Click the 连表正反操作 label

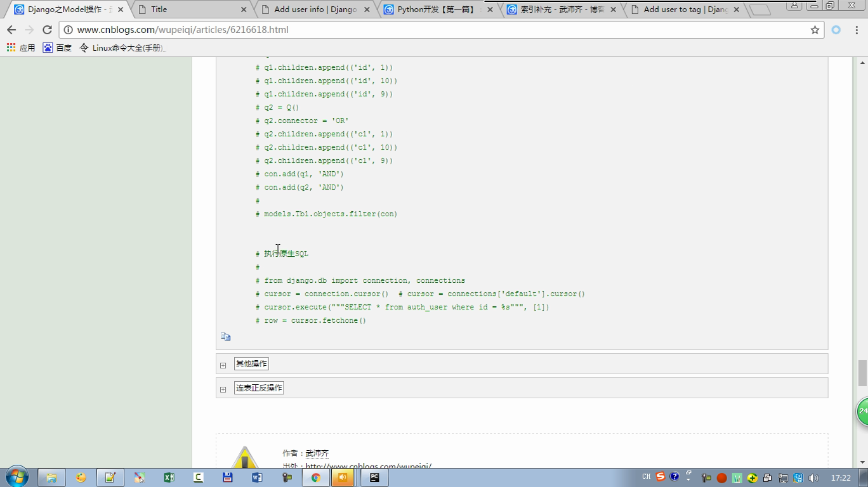pyautogui.click(x=259, y=387)
